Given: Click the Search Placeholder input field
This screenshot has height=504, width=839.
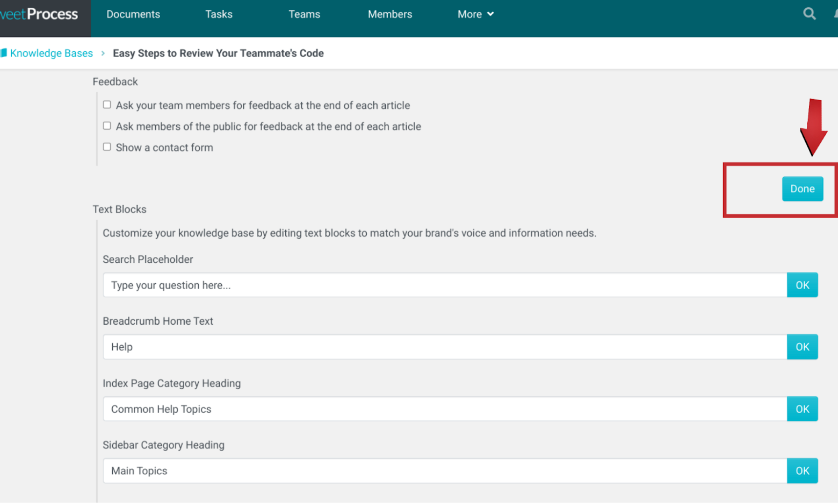Looking at the screenshot, I should 445,285.
